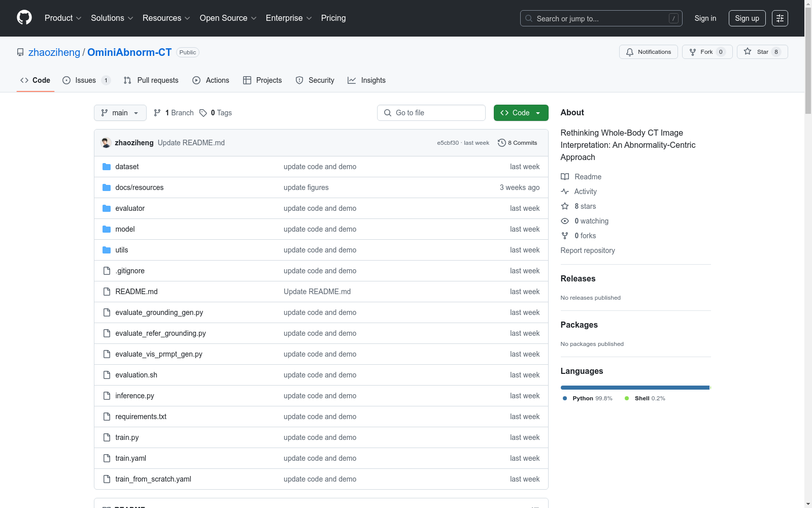
Task: Click the .gitignore file icon
Action: click(x=107, y=271)
